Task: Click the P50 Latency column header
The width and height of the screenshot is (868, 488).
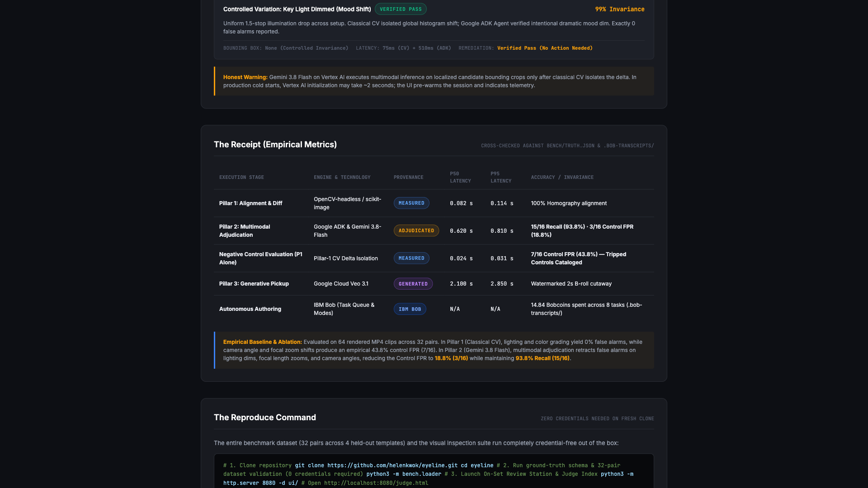Action: [460, 177]
